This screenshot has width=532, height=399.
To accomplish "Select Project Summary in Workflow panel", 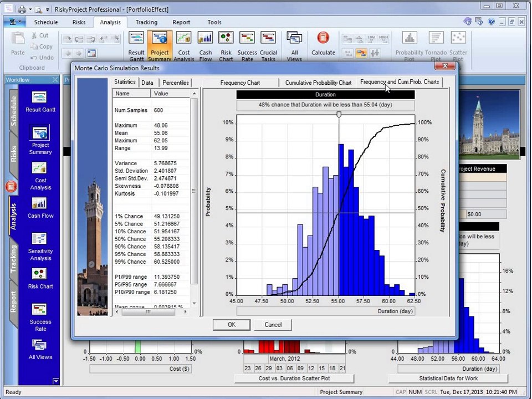I will [x=40, y=140].
